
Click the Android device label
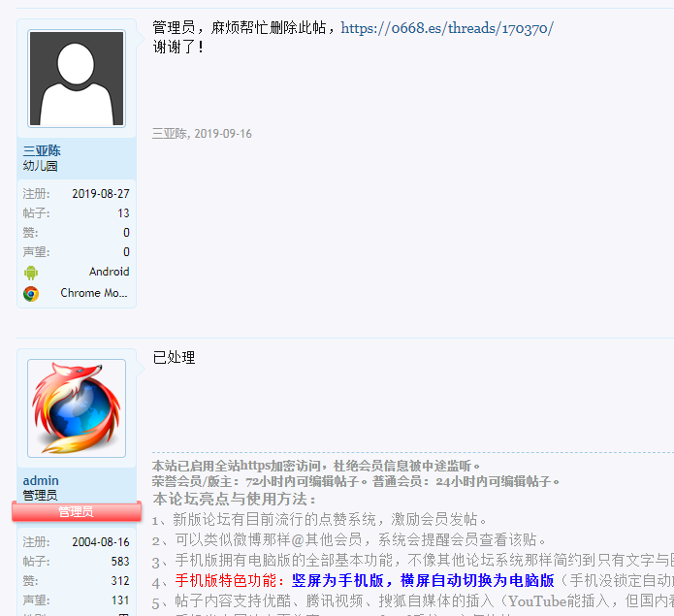point(109,273)
